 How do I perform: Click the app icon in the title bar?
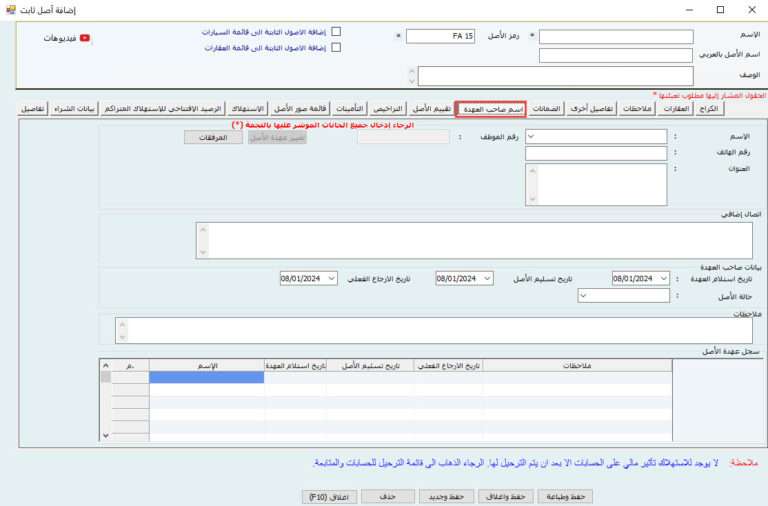coord(10,9)
